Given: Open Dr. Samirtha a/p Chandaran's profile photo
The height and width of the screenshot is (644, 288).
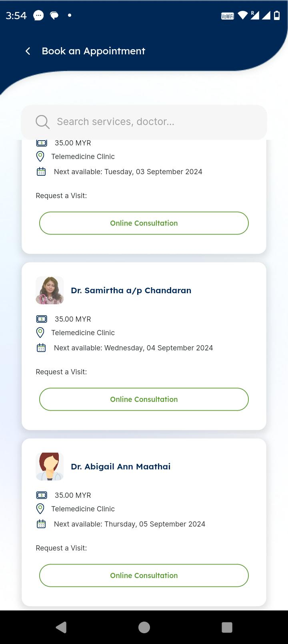Looking at the screenshot, I should click(50, 290).
